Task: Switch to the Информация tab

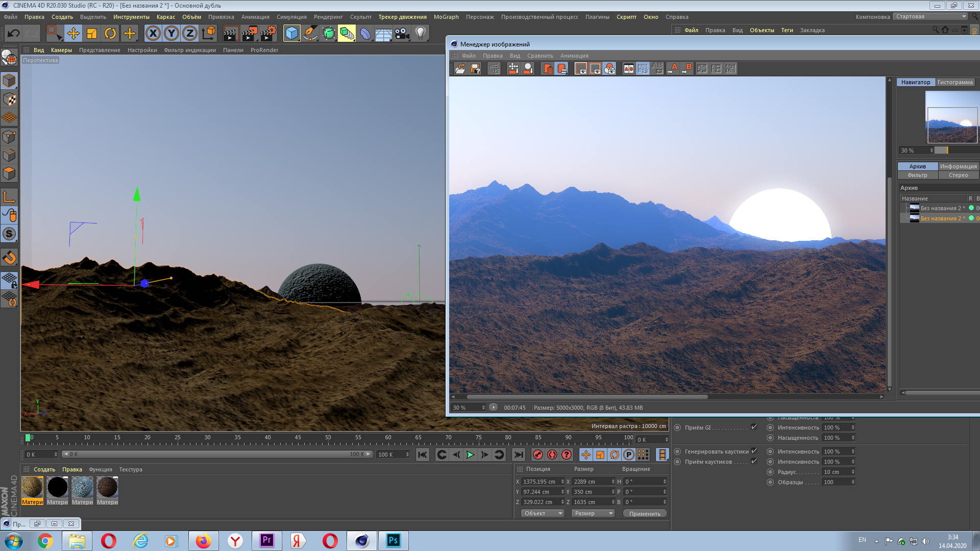Action: pyautogui.click(x=958, y=166)
